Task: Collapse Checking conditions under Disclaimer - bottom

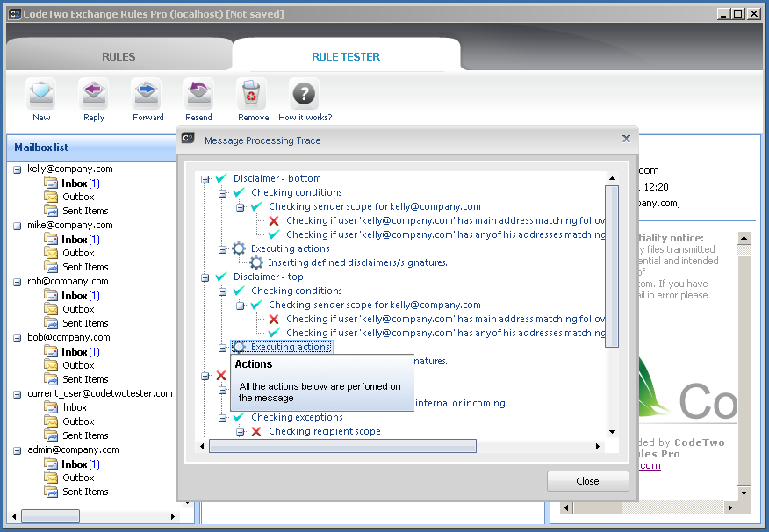Action: coord(223,193)
